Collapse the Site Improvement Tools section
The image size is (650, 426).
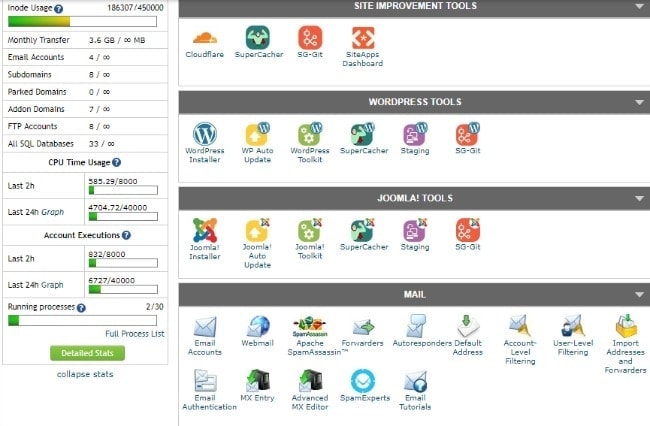[x=639, y=6]
